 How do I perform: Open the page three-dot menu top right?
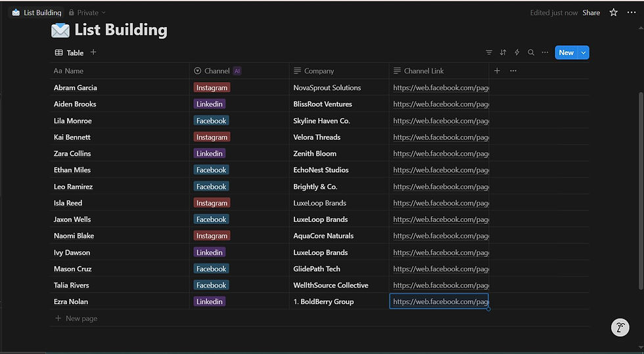(632, 12)
